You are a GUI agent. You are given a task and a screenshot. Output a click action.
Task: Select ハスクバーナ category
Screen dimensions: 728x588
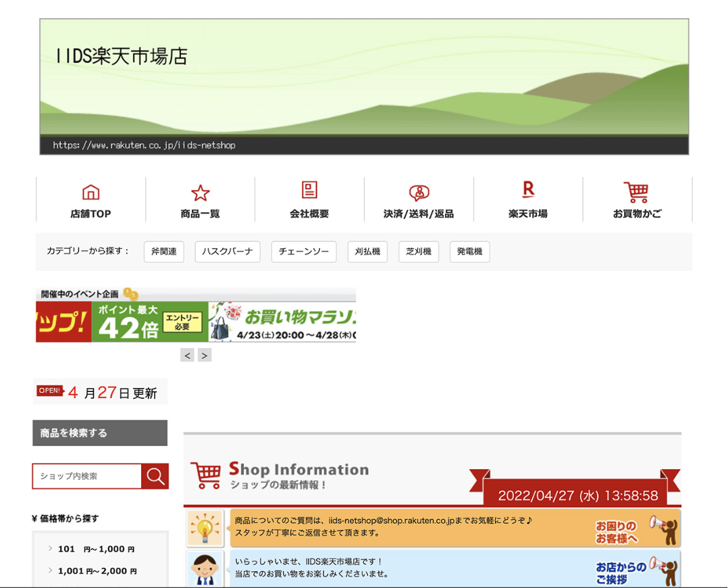228,251
